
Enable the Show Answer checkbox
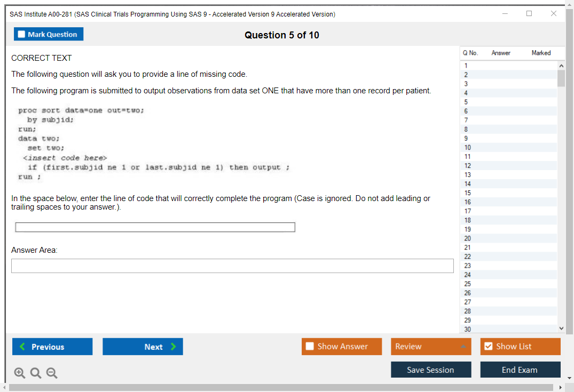310,347
